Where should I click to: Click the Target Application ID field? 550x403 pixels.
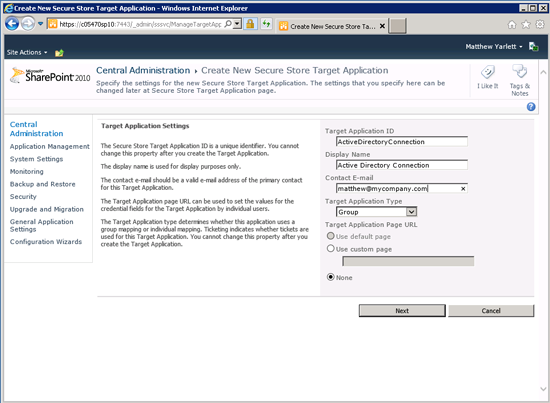pyautogui.click(x=402, y=142)
